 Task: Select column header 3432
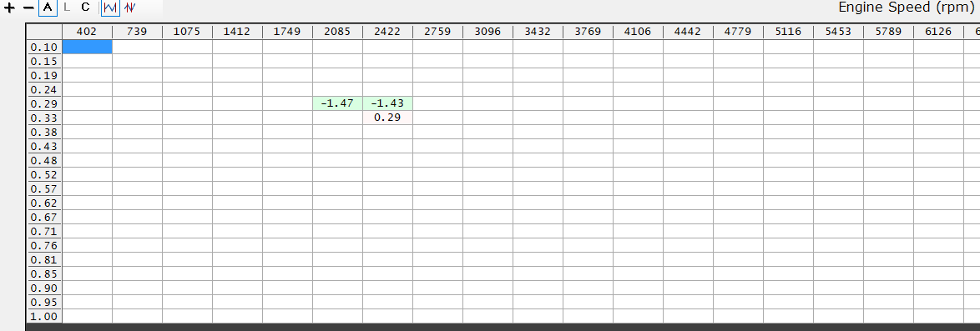pyautogui.click(x=538, y=32)
